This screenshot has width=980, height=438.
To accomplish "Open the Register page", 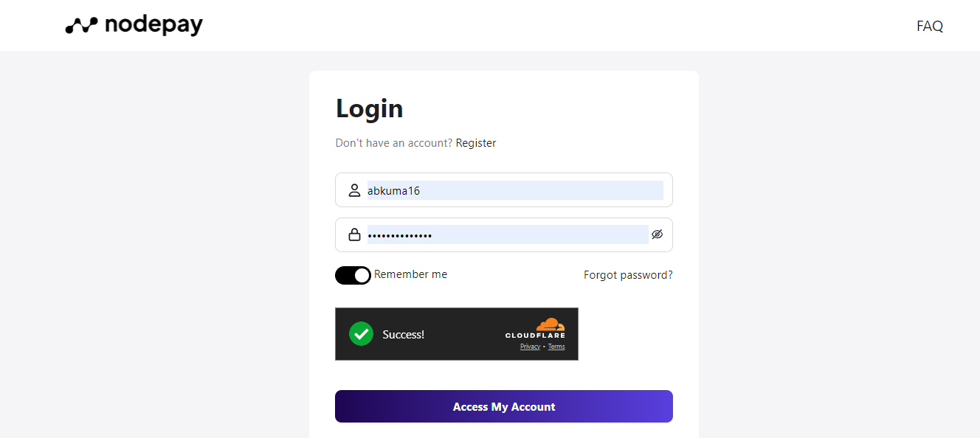I will click(476, 142).
